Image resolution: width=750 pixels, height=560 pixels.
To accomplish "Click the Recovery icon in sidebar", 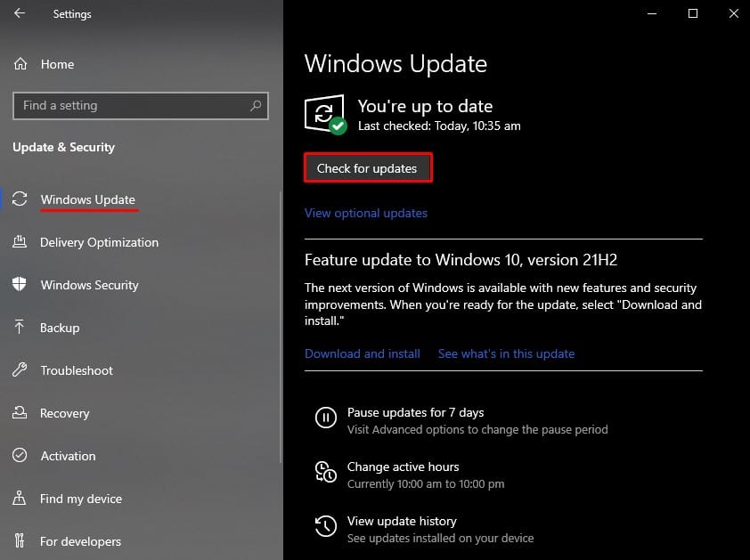I will click(20, 412).
